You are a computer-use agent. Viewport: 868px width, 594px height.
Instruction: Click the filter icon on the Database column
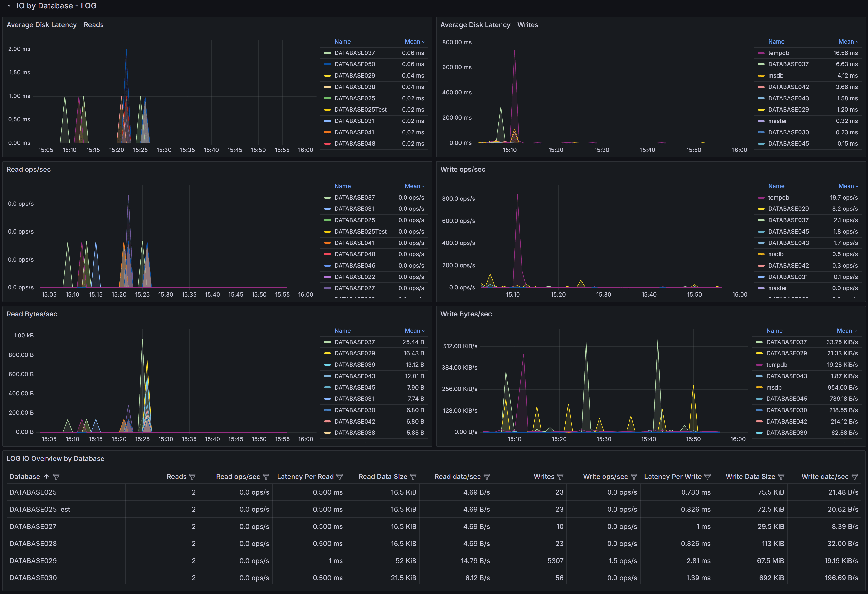pos(56,476)
